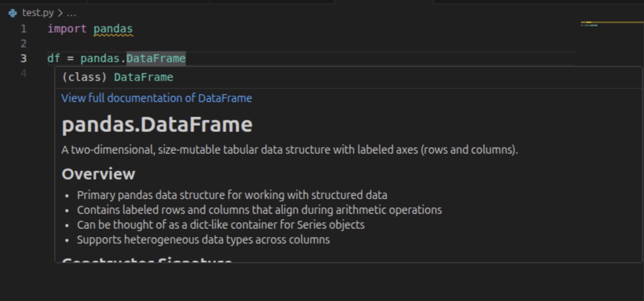Click pandas before the dot on line 3
The image size is (644, 301).
pyautogui.click(x=100, y=59)
